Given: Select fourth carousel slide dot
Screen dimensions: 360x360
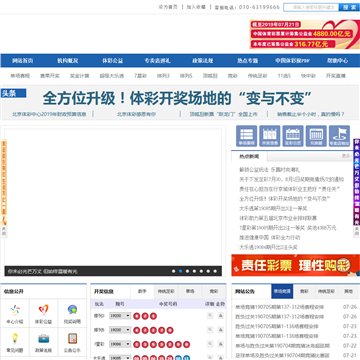Looking at the screenshot, I should tap(194, 271).
